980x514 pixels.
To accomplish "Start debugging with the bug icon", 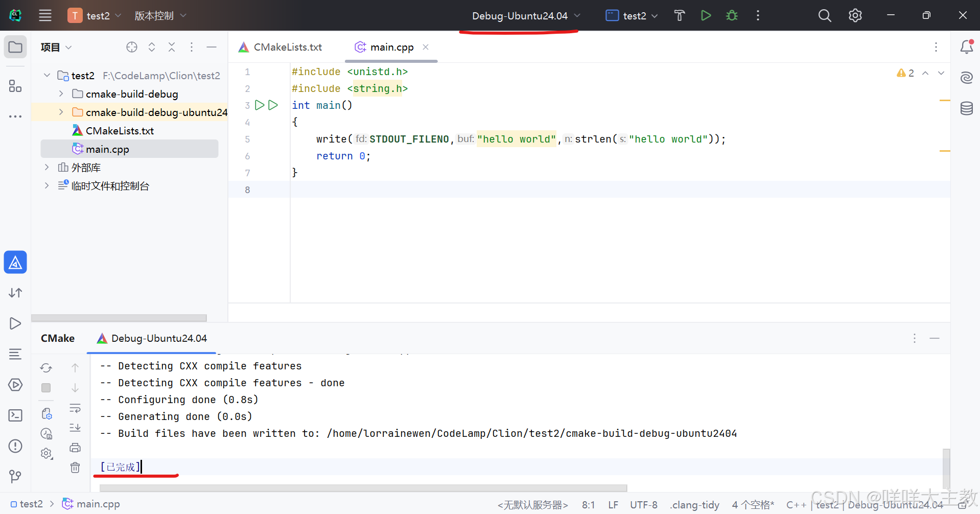I will coord(732,16).
